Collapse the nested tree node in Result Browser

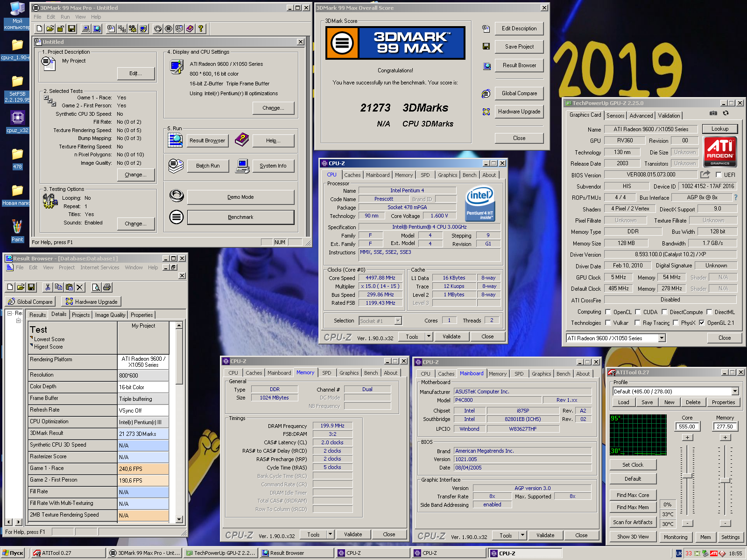(19, 321)
